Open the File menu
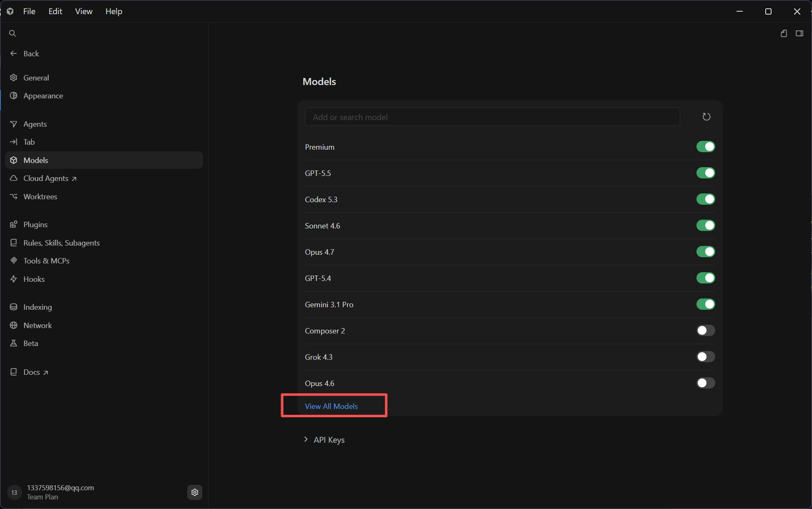 29,11
